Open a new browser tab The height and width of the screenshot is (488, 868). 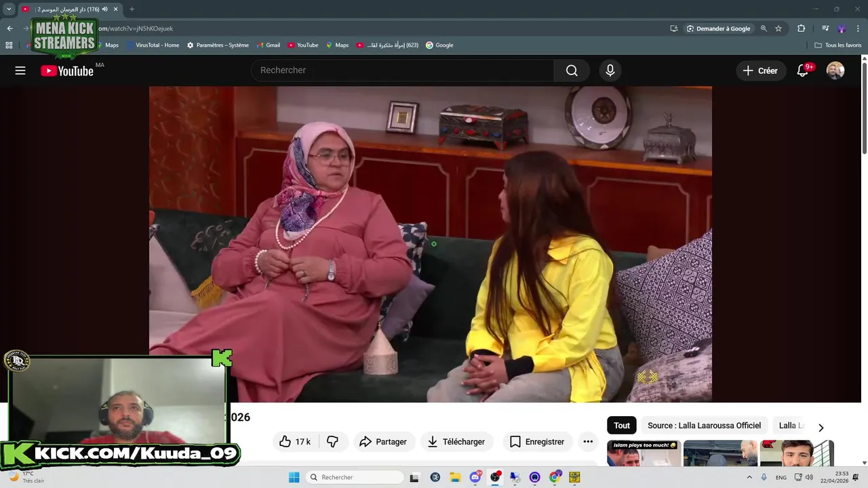[x=132, y=9]
